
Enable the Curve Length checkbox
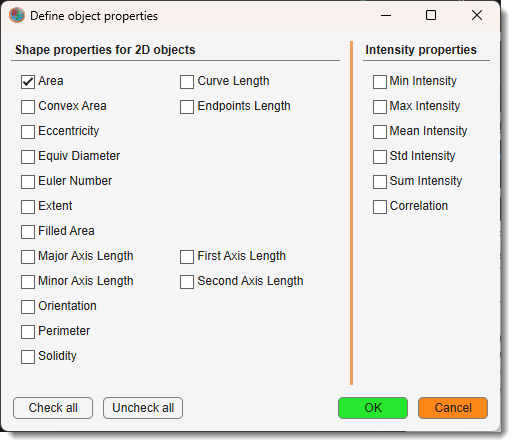pos(187,82)
